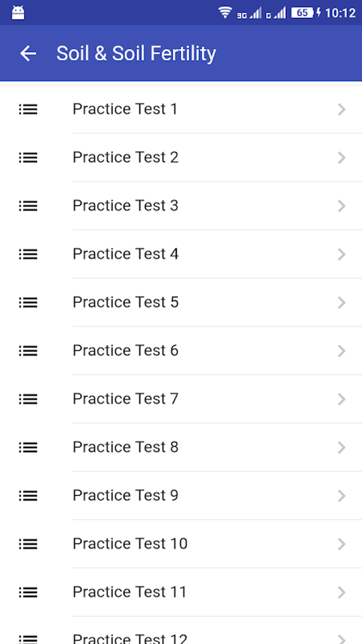
Task: Tap the battery indicator in status bar
Action: coord(302,13)
